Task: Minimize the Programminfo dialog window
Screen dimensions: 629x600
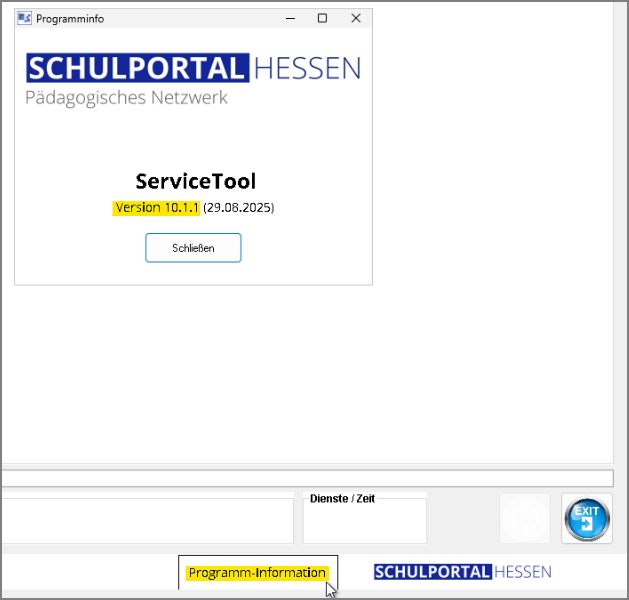Action: (x=290, y=18)
